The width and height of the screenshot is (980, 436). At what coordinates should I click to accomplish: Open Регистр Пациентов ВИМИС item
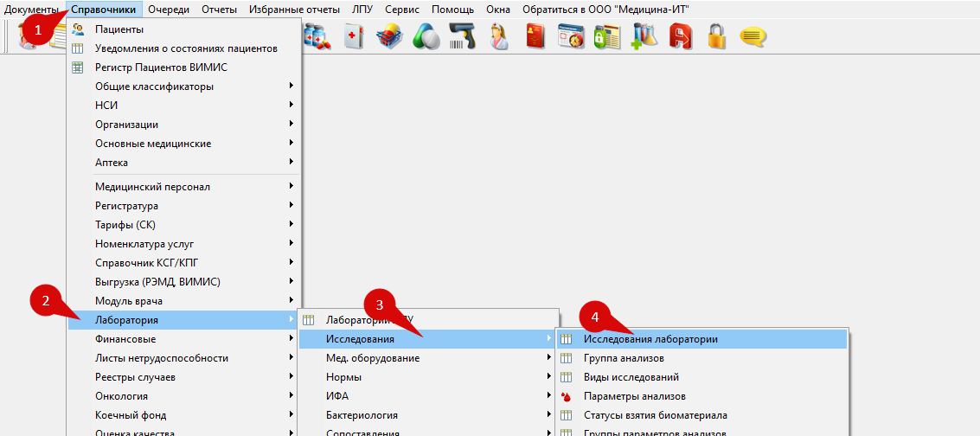[161, 67]
